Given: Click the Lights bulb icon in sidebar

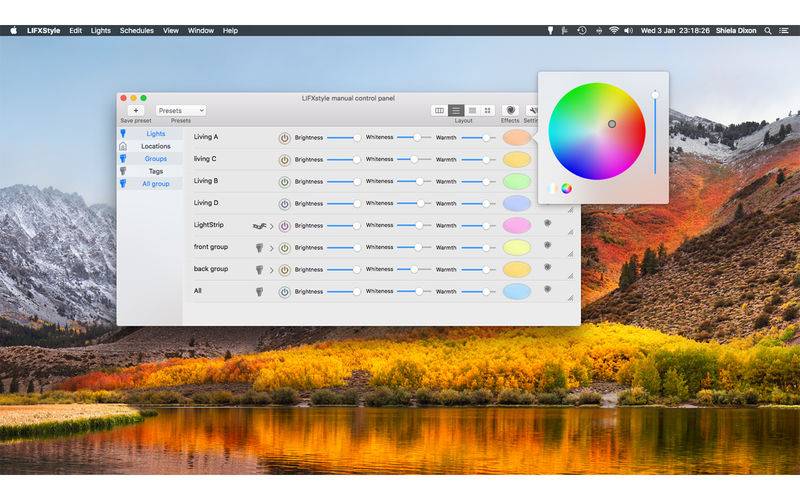Looking at the screenshot, I should 123,133.
